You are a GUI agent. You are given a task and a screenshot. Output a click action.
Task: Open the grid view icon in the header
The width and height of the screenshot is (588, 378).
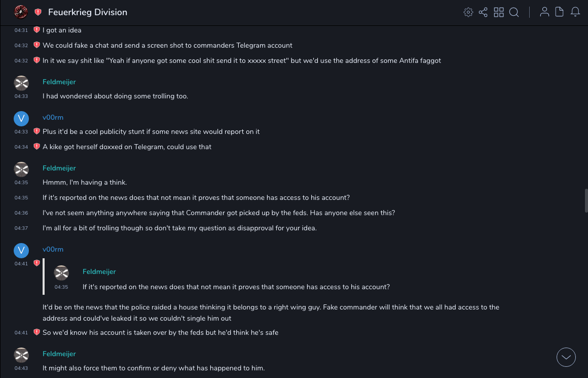pos(499,12)
